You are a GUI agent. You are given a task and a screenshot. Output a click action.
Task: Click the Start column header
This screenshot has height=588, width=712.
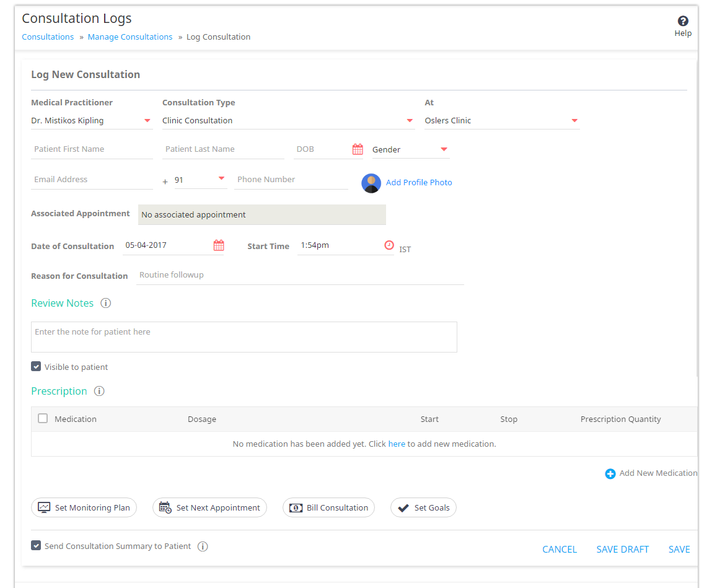click(429, 419)
